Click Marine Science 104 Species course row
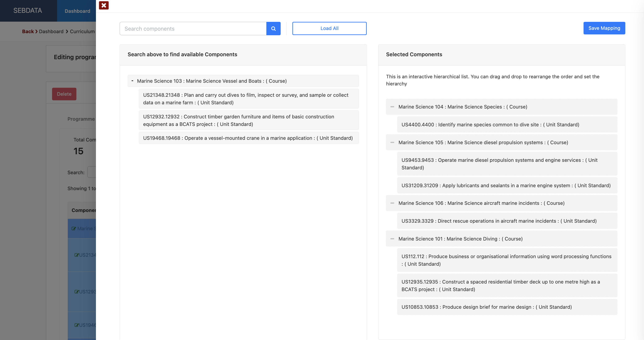The width and height of the screenshot is (644, 340). coord(501,107)
